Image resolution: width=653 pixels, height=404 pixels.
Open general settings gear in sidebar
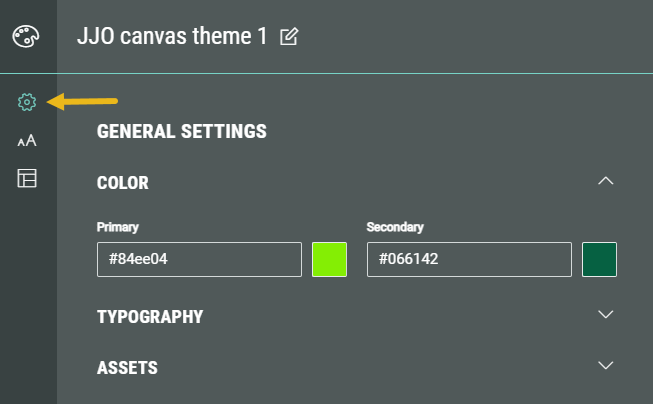pyautogui.click(x=27, y=102)
